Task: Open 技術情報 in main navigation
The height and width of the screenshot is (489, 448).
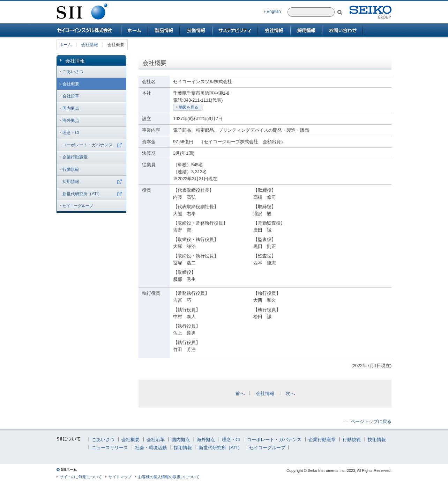Action: [x=196, y=30]
